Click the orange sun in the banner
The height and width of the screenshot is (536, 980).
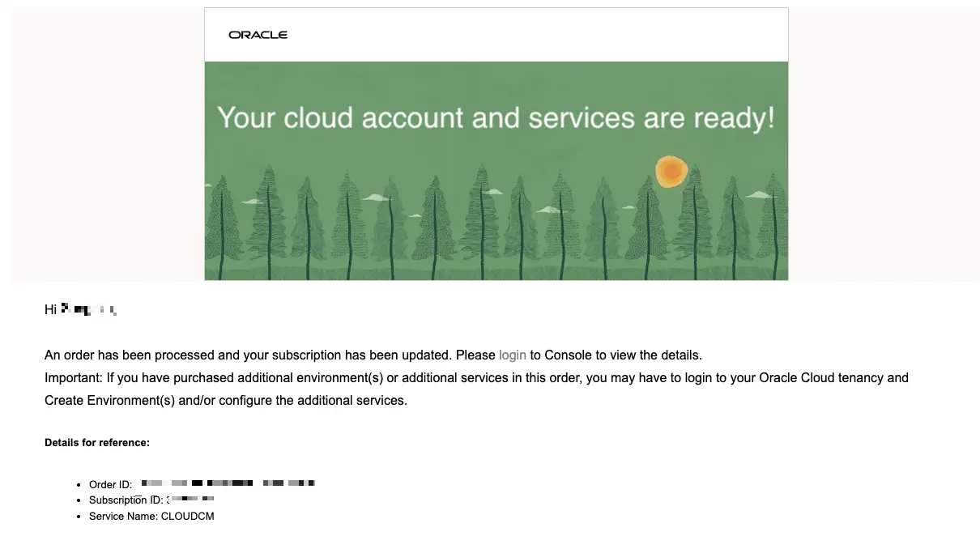tap(671, 172)
